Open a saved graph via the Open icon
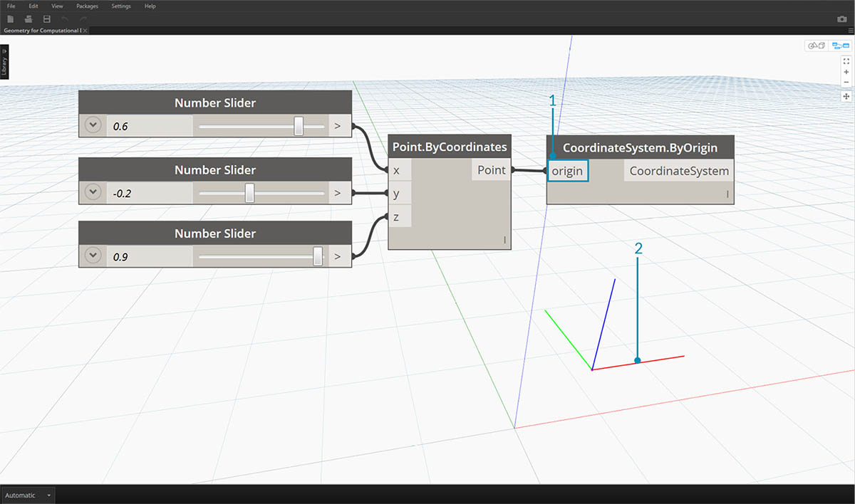 point(28,19)
